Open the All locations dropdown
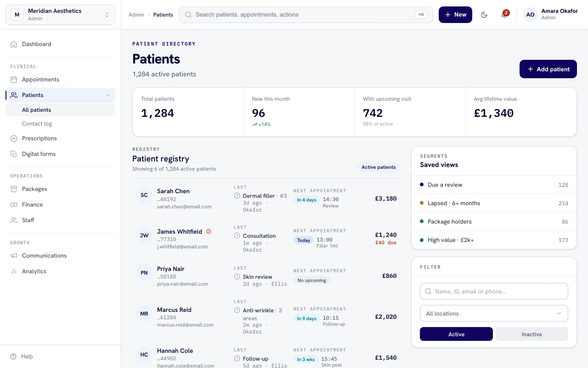588x368 pixels. (x=494, y=313)
